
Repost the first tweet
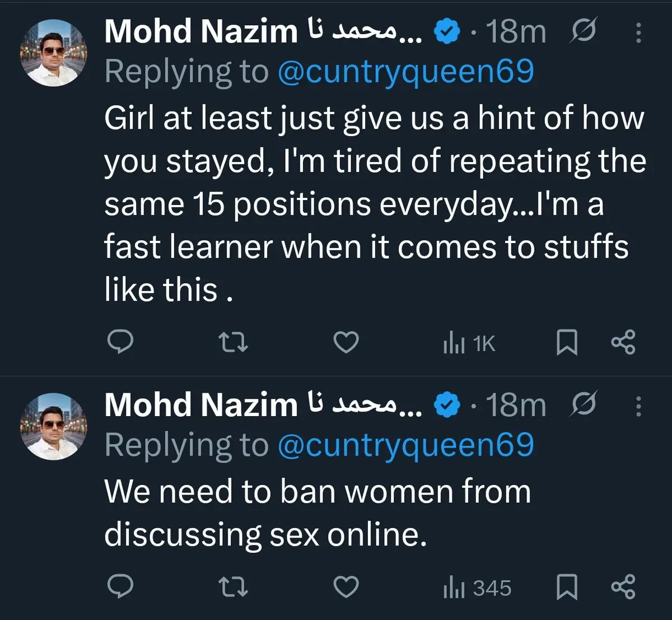[232, 342]
